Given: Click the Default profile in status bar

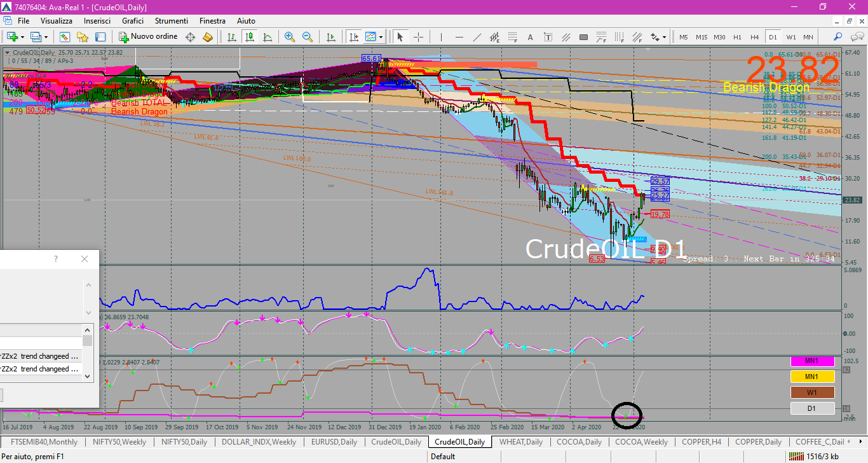Looking at the screenshot, I should 442,456.
